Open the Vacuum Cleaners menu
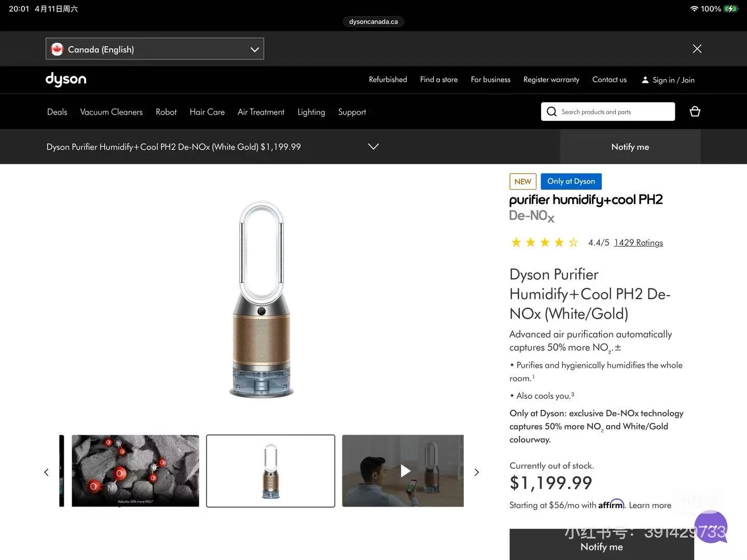The height and width of the screenshot is (560, 747). point(111,112)
